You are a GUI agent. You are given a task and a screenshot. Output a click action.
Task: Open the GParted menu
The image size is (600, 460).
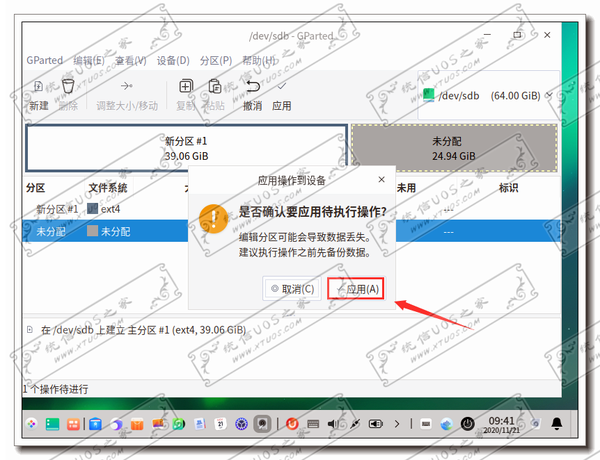44,60
